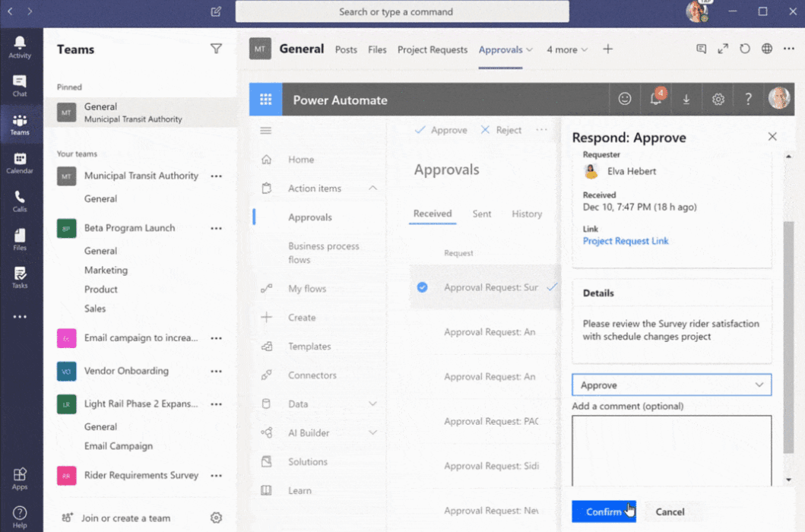Click the tab conversation icon
This screenshot has height=532, width=805.
click(701, 49)
